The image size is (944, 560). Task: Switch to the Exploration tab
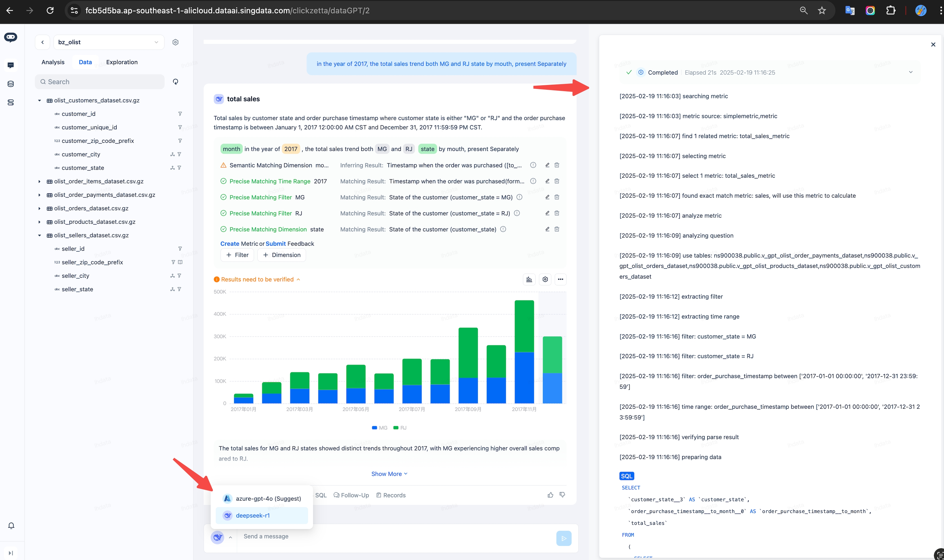click(x=122, y=62)
